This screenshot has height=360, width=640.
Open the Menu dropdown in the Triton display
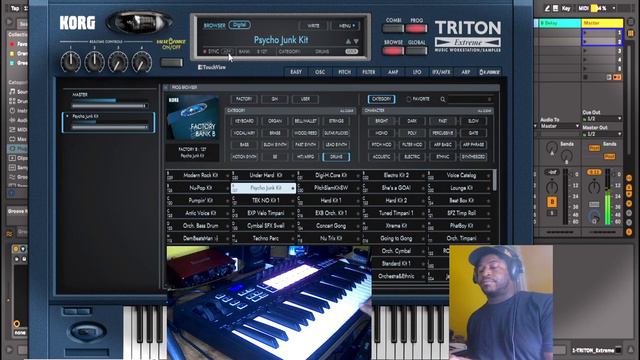[x=346, y=26]
